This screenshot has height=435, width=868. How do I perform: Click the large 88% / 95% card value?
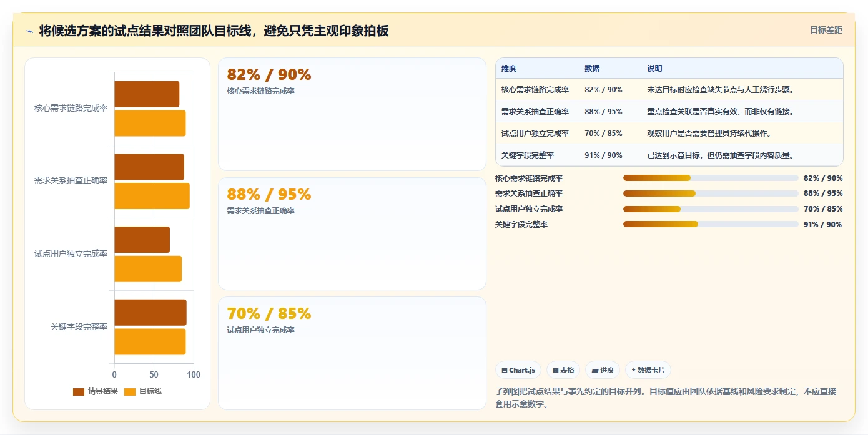coord(269,195)
